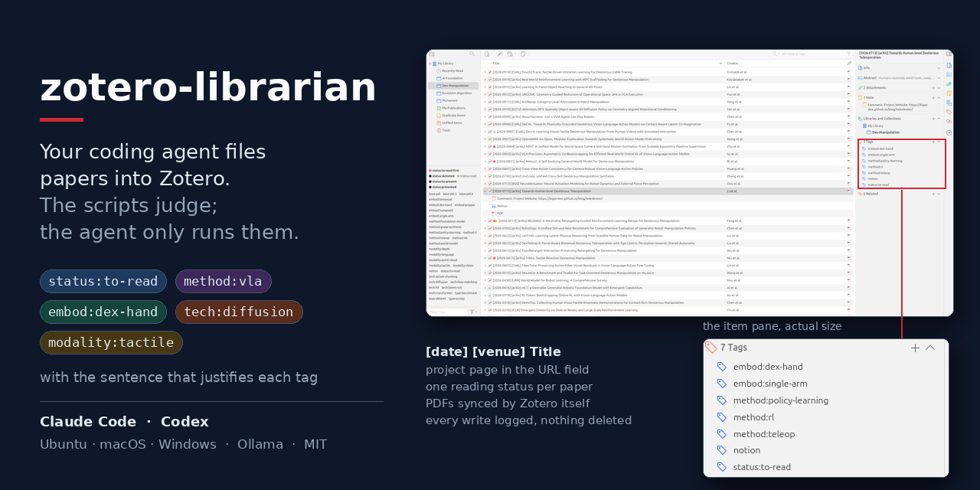The width and height of the screenshot is (980, 490).
Task: Add note with plus beside 1 Note
Action: point(933,97)
